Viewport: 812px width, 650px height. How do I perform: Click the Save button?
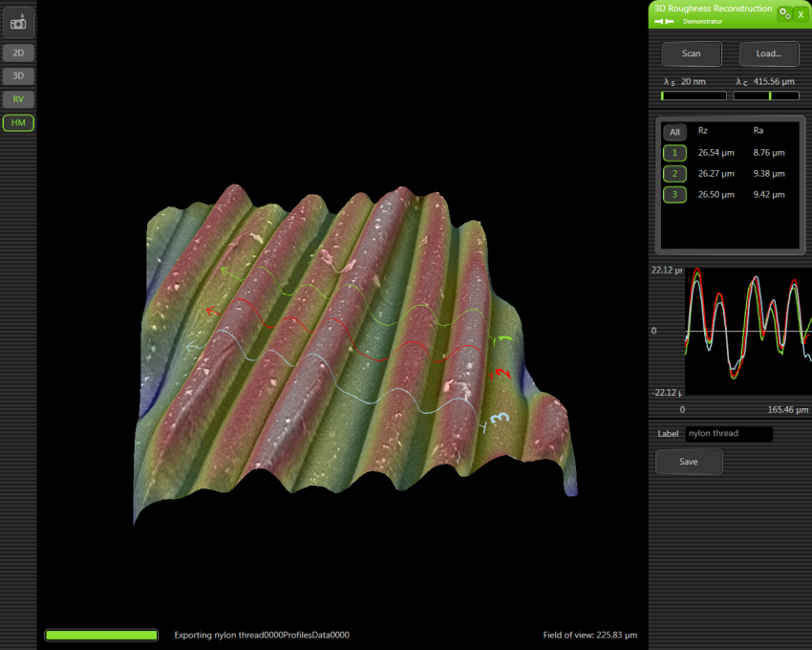689,462
